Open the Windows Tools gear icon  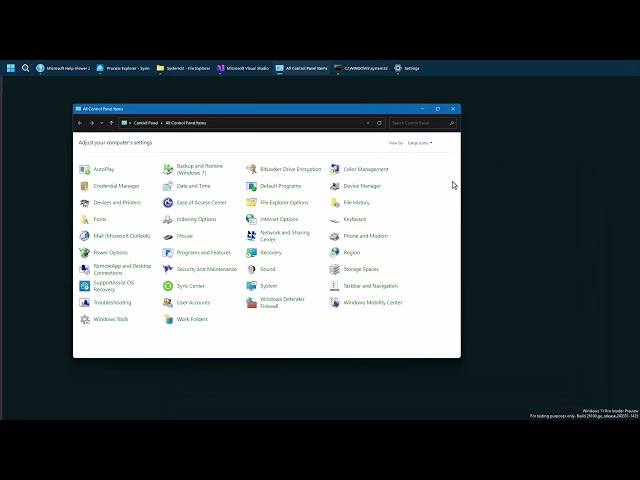pyautogui.click(x=84, y=320)
